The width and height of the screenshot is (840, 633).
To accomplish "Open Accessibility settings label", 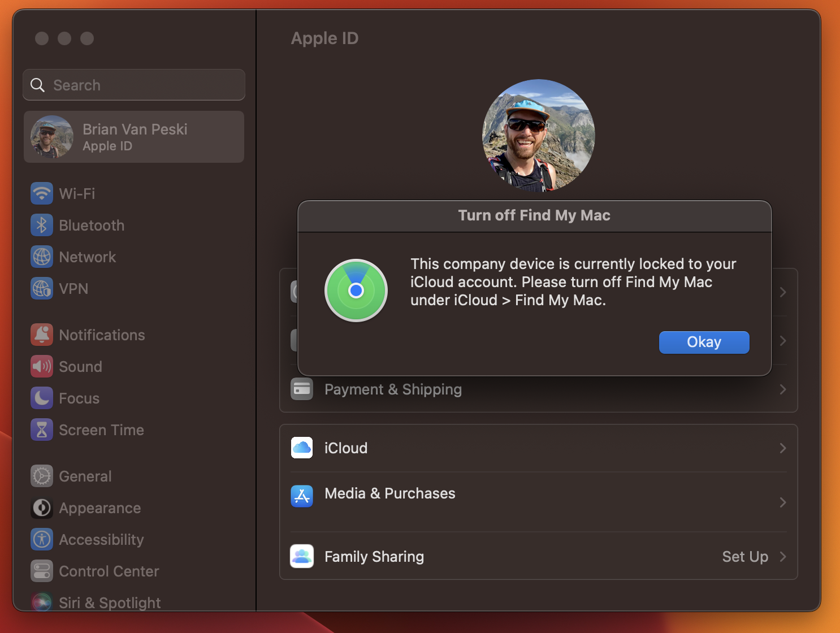I will [x=101, y=540].
